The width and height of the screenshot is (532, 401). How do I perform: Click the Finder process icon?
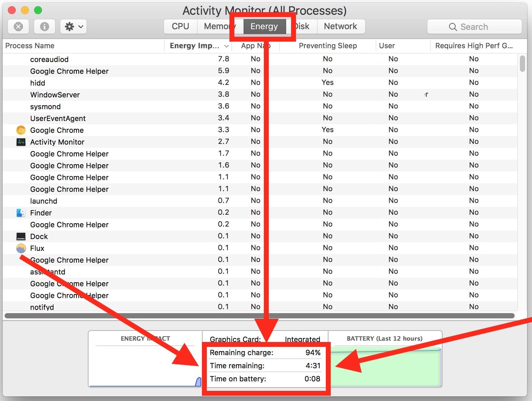pos(21,213)
